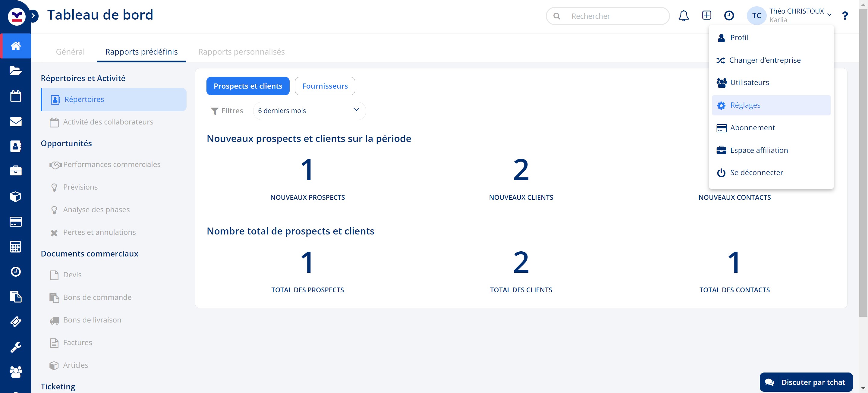Image resolution: width=868 pixels, height=393 pixels.
Task: Open the 6 derniers mois period dropdown
Action: [309, 111]
